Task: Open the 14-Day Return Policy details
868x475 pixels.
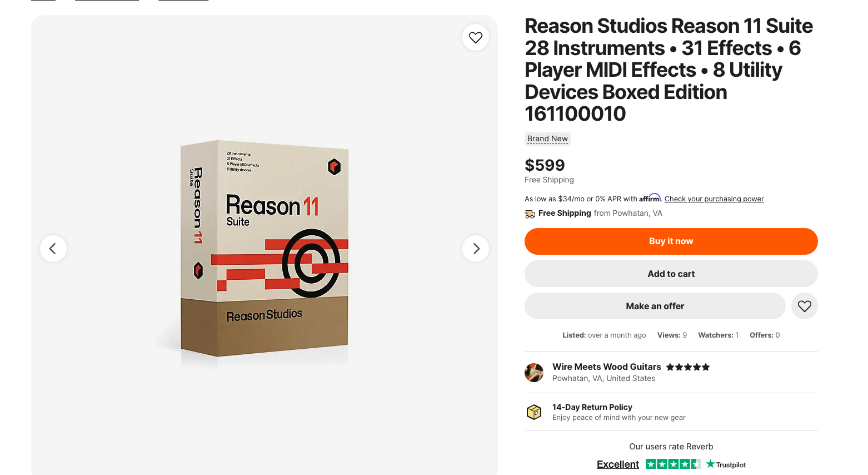Action: pyautogui.click(x=592, y=407)
